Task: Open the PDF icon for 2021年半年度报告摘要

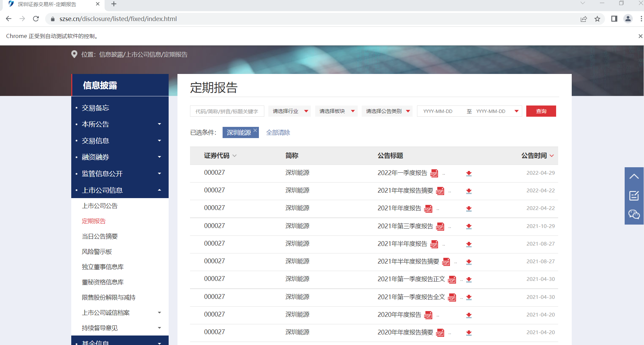Action: 446,262
